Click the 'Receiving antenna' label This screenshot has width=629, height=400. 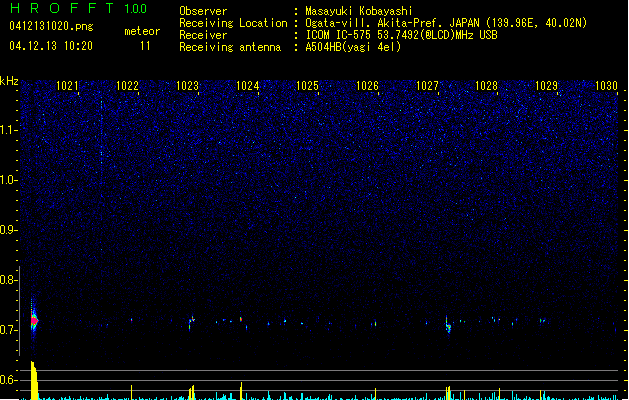pyautogui.click(x=230, y=47)
